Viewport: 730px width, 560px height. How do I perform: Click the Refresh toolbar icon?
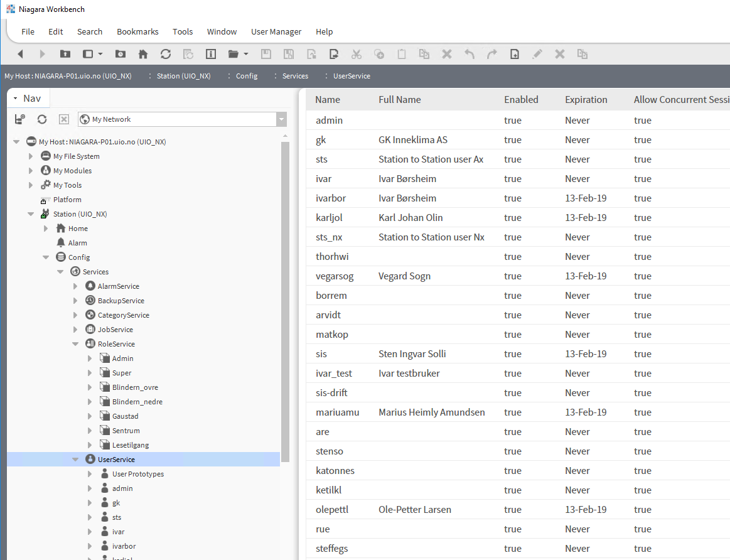coord(165,54)
